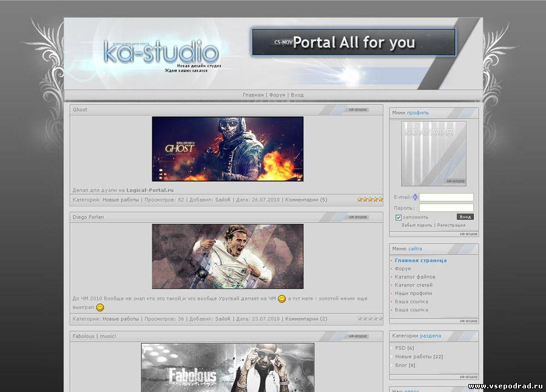546x392 pixels.
Task: Select Главная страница in site menu
Action: tap(420, 260)
